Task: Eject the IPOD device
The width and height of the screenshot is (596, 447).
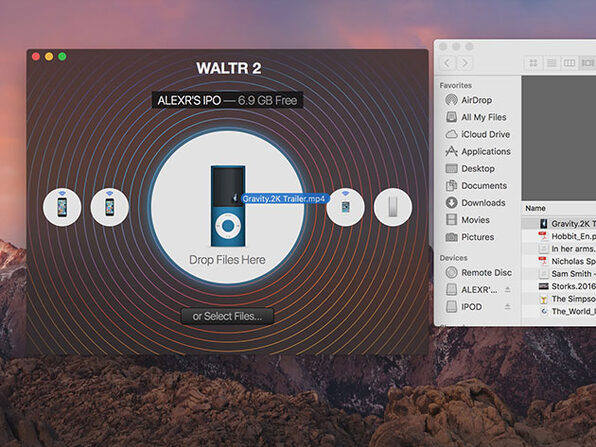Action: coord(507,307)
